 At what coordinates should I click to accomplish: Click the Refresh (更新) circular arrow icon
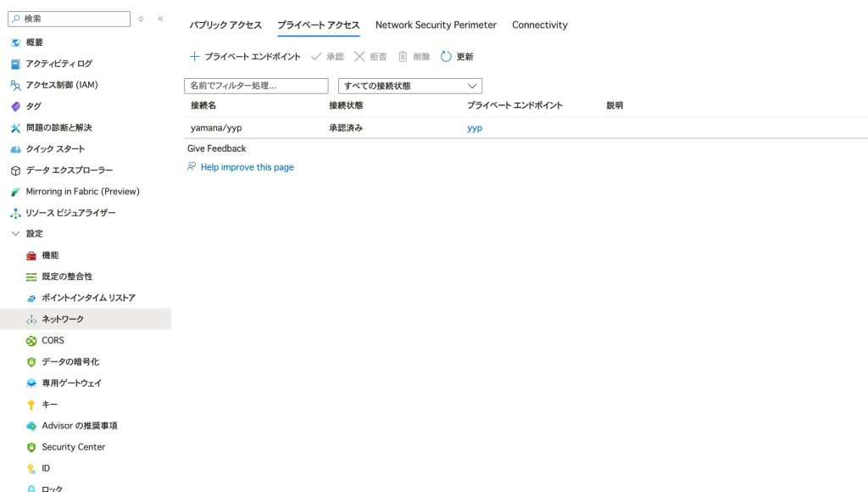(x=446, y=57)
